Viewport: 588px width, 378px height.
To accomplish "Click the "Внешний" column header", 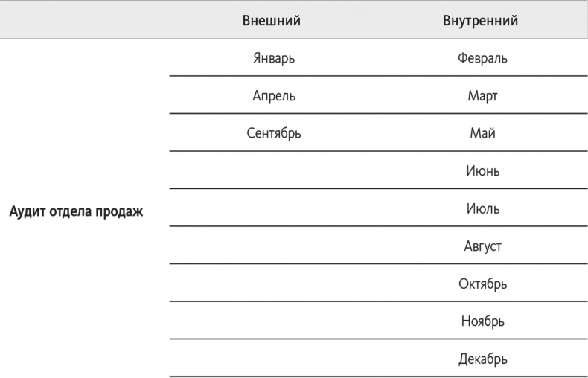I will tap(272, 21).
